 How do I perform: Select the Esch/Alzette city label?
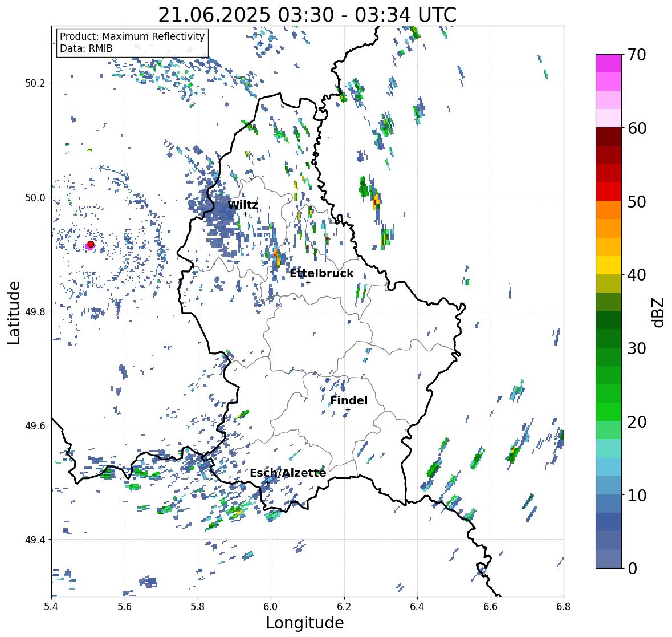coord(288,473)
